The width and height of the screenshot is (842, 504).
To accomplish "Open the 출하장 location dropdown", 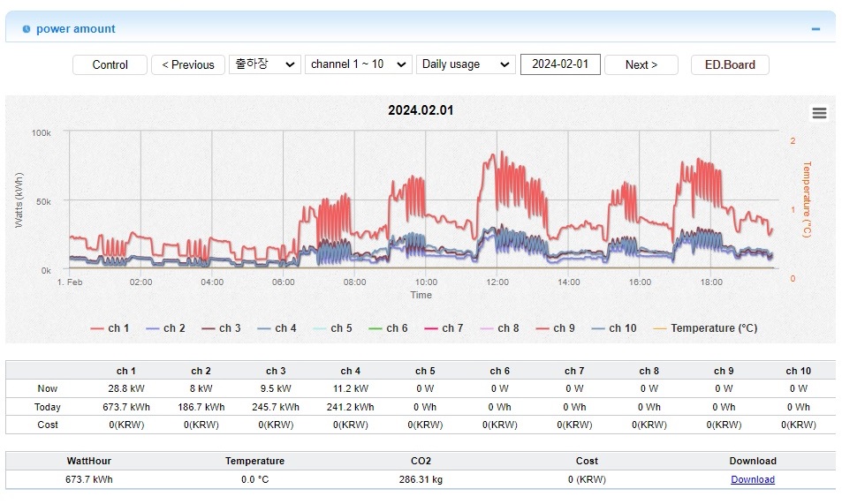I will point(265,64).
